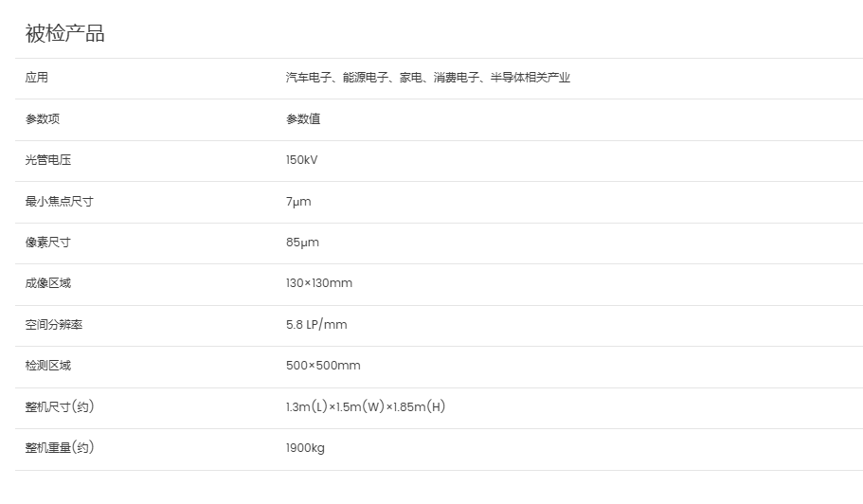This screenshot has height=504, width=863.
Task: Select the 检测区域 row label
Action: (48, 366)
